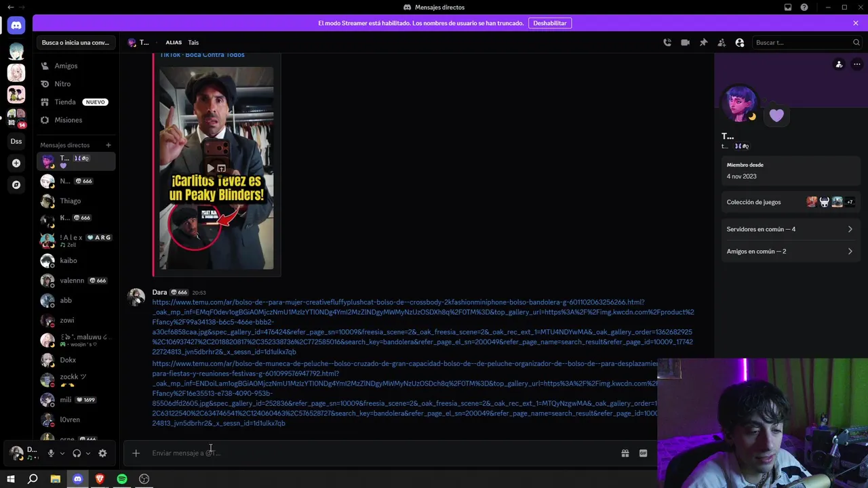Open DM with zowi
The image size is (868, 488).
76,320
